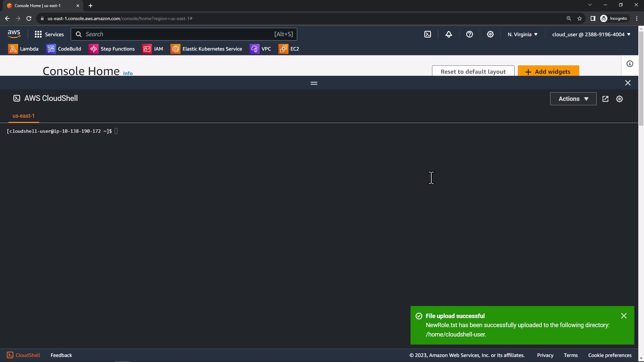Click the help question mark icon
644x362 pixels.
(x=470, y=34)
